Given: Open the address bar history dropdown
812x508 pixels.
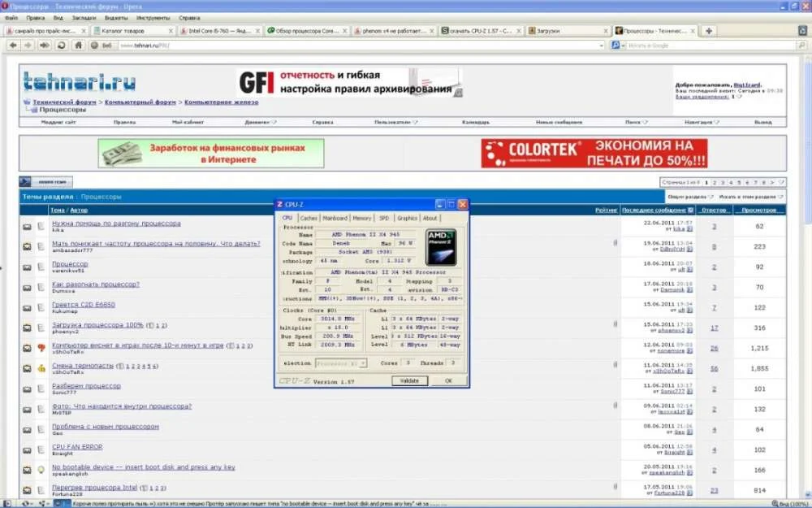Looking at the screenshot, I should pos(601,46).
